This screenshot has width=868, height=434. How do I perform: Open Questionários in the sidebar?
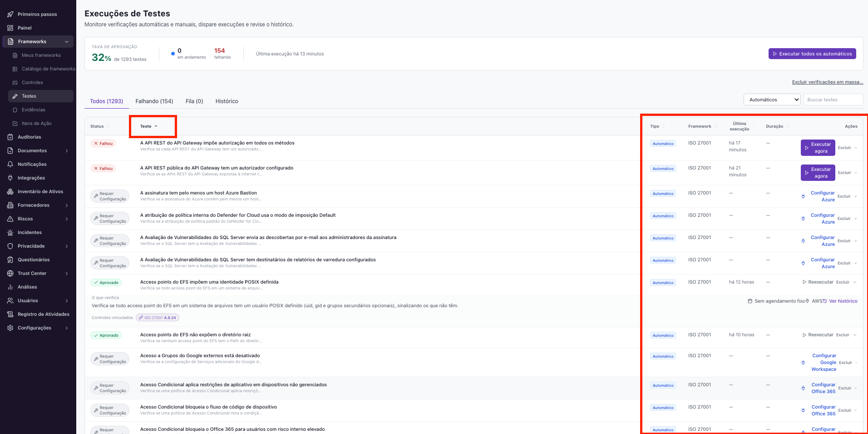coord(34,259)
